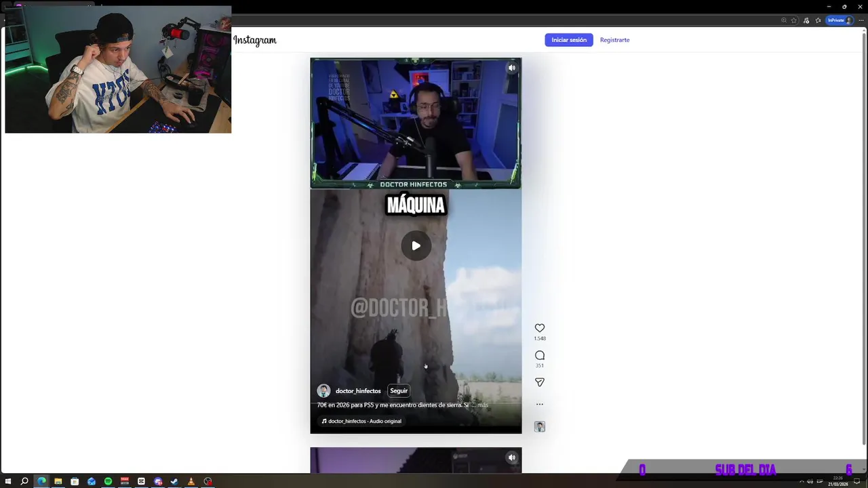Share the reel with the paper plane icon

(540, 382)
